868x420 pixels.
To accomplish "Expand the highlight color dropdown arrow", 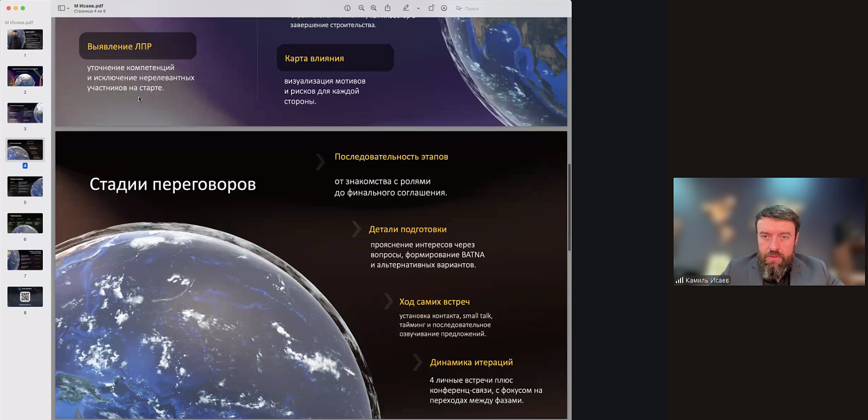I will pyautogui.click(x=418, y=8).
